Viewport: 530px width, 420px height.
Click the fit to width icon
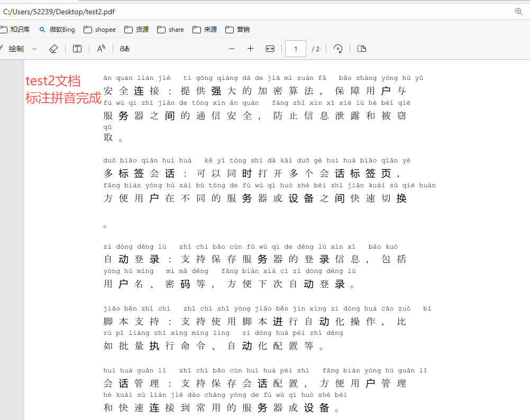point(270,49)
